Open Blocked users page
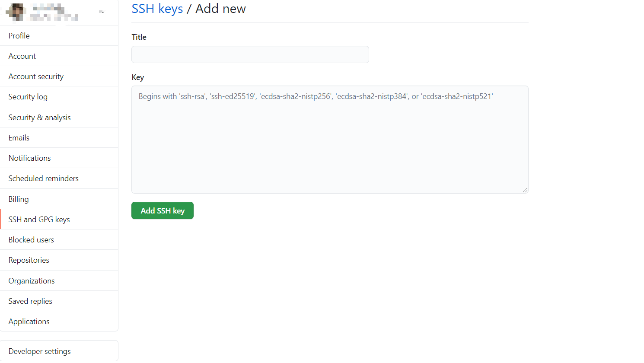 (x=59, y=239)
